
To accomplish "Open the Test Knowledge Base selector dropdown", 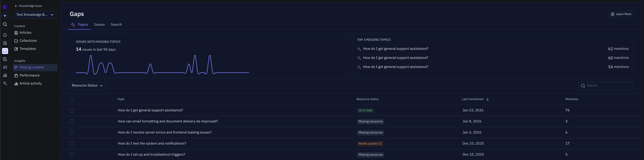I will coord(35,15).
